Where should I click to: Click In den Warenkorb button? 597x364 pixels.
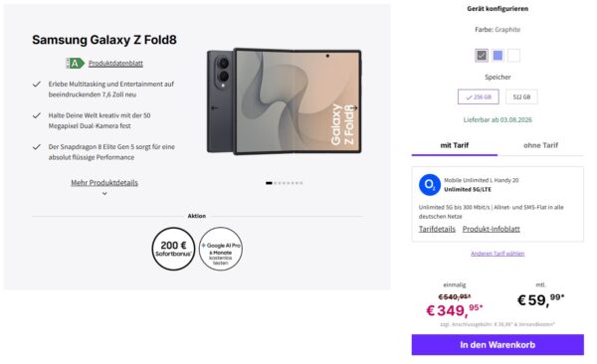[497, 345]
